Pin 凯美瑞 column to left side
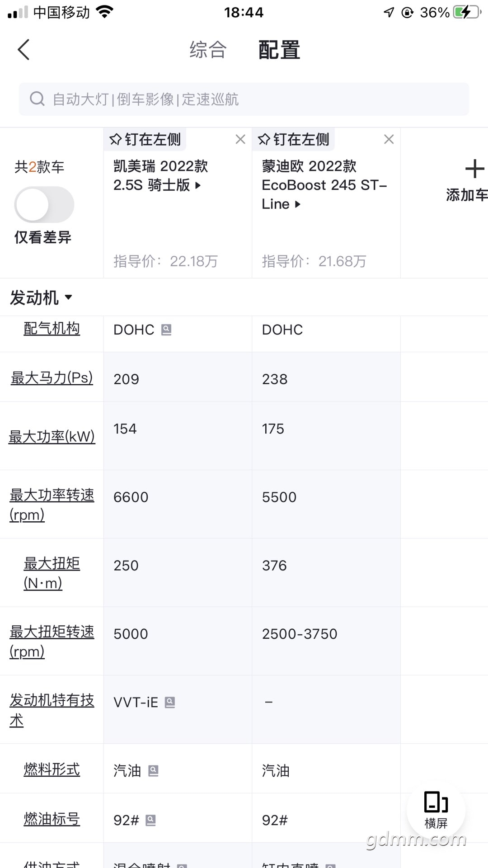Viewport: 488px width, 868px height. (145, 139)
